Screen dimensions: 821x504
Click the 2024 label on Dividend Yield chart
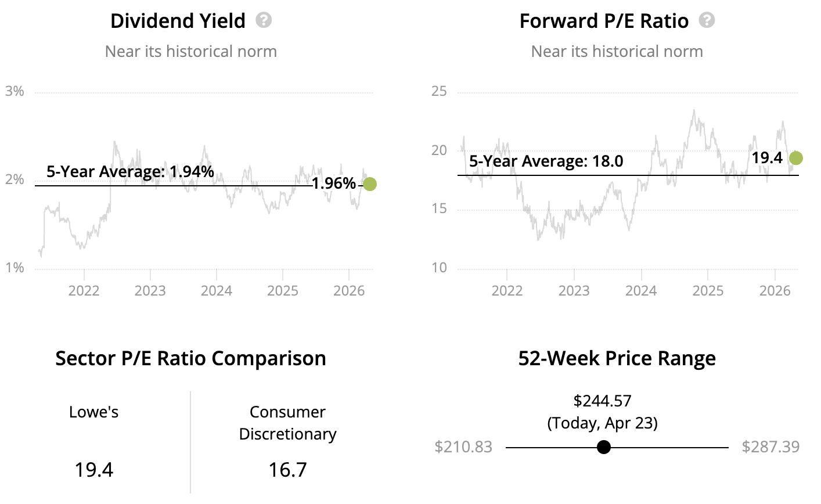[217, 290]
